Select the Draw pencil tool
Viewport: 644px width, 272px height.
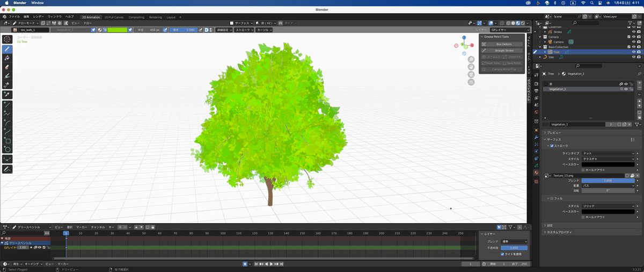click(x=8, y=49)
